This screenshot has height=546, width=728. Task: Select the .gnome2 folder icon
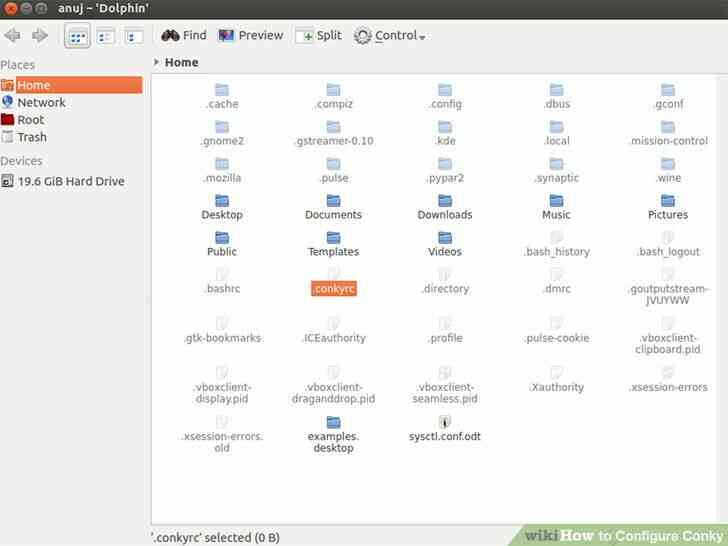point(222,127)
